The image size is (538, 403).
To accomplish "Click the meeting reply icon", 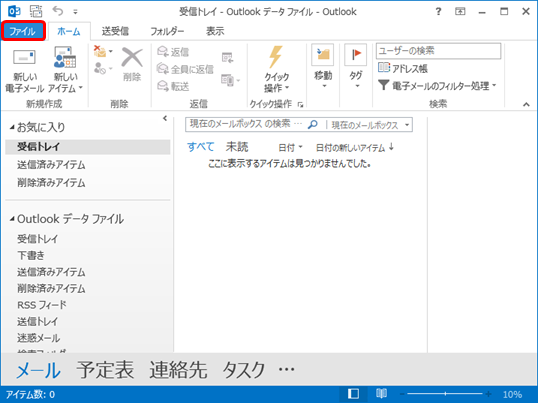I will (x=227, y=57).
